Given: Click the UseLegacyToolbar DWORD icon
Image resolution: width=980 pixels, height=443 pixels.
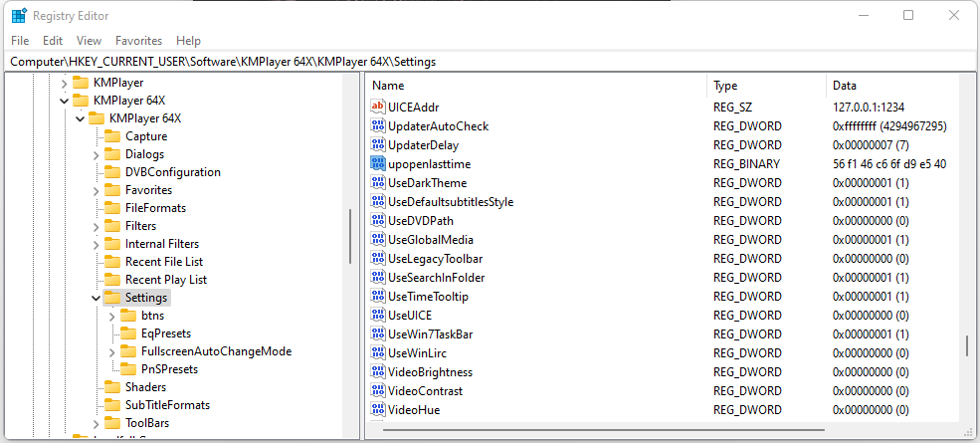Looking at the screenshot, I should point(377,259).
